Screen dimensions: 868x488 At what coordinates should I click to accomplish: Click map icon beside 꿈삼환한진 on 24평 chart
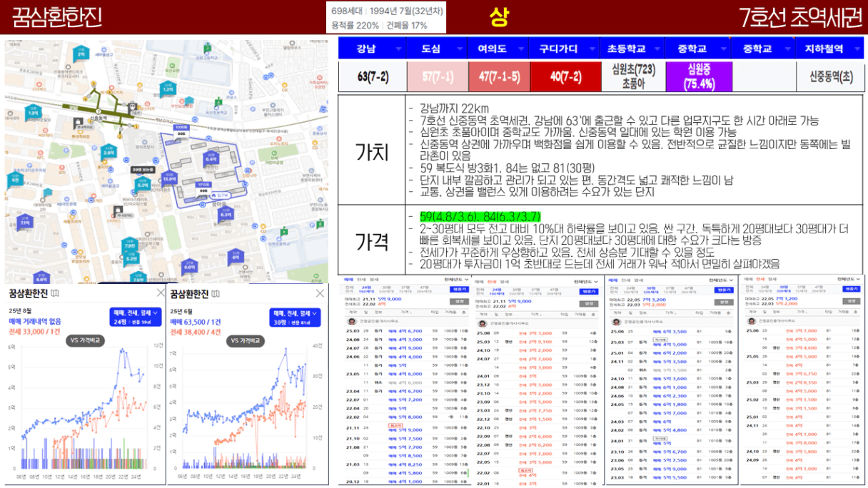point(55,294)
